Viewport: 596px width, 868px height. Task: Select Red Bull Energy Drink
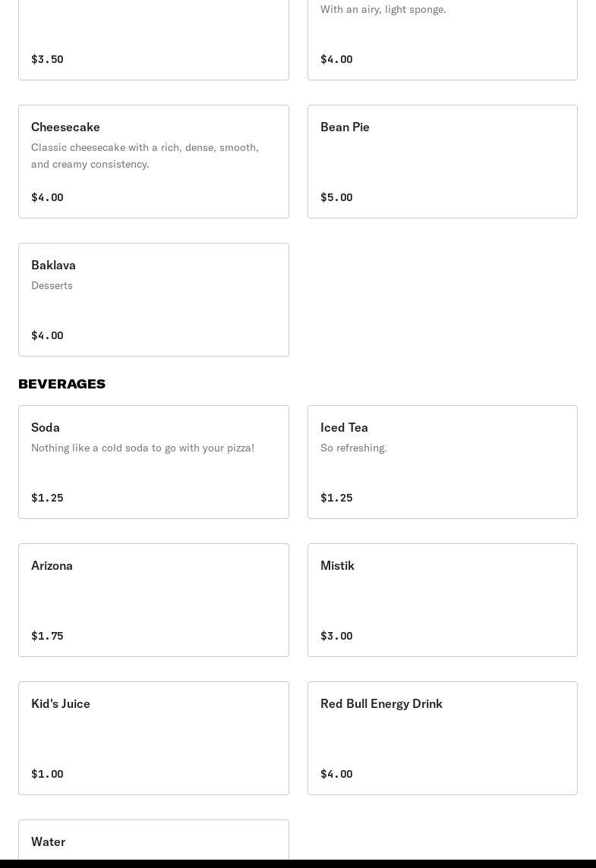pyautogui.click(x=442, y=738)
